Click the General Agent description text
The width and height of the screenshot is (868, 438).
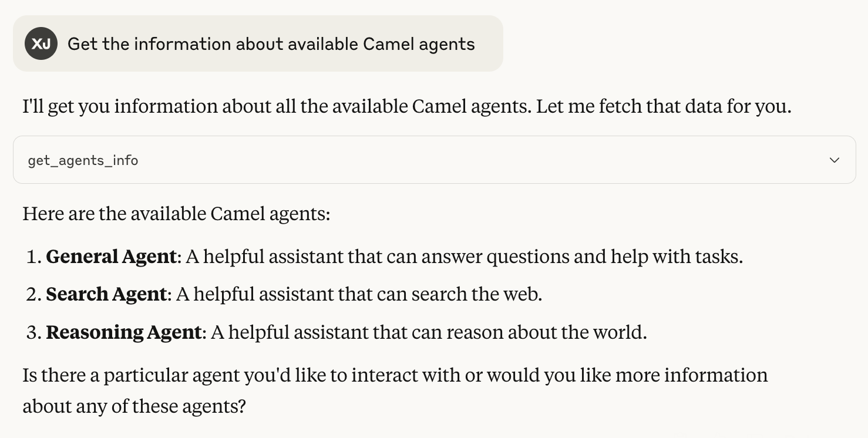click(465, 257)
